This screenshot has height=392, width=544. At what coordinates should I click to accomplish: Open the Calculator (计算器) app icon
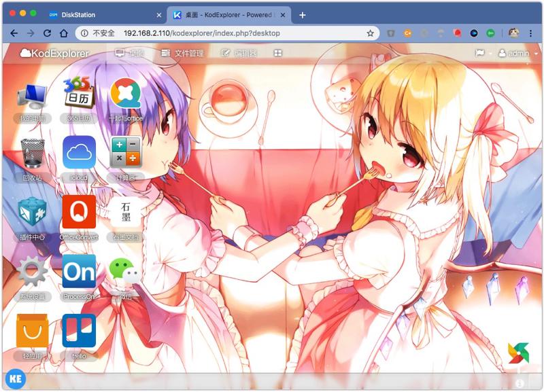click(126, 152)
